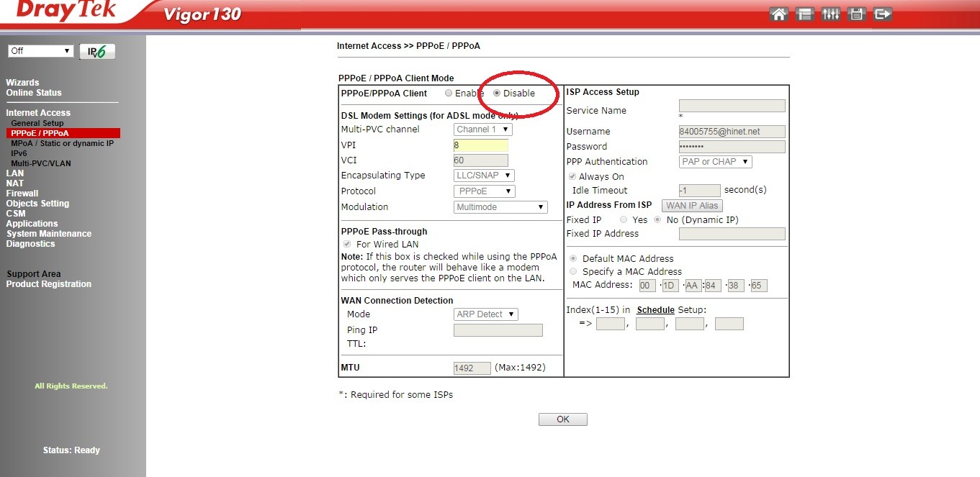Click the Home icon in top bar
The width and height of the screenshot is (980, 477).
click(778, 14)
